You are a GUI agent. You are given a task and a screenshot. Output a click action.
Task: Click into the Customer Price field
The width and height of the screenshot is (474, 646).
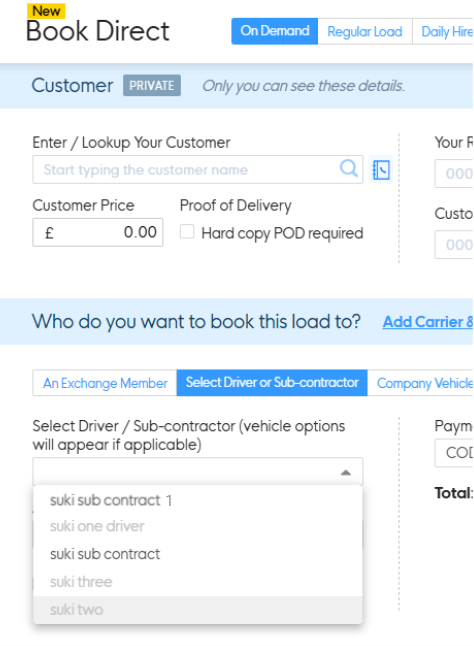98,232
